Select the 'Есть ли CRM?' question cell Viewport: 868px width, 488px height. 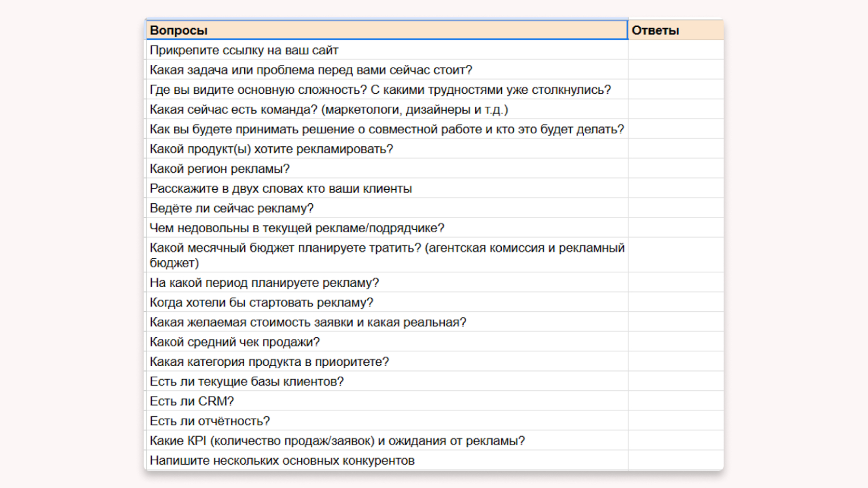click(387, 402)
